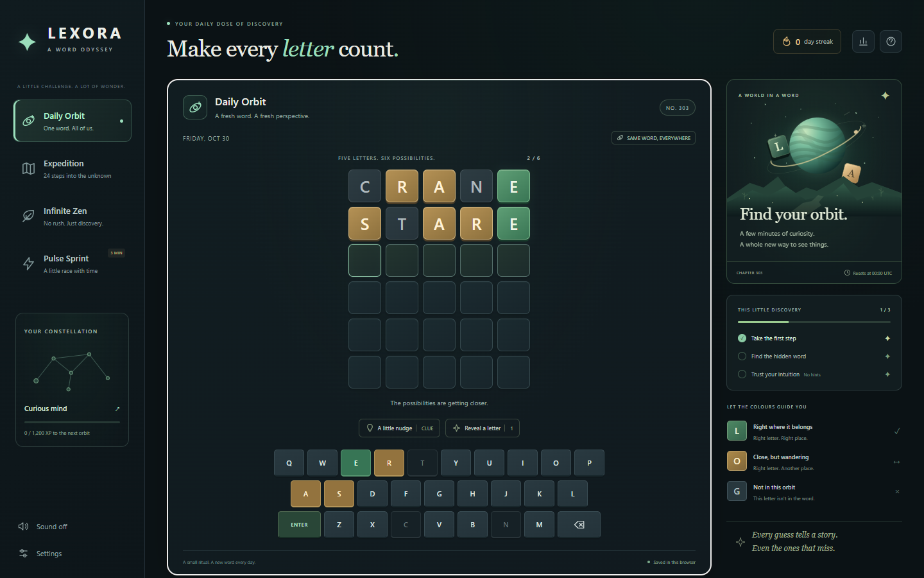Click the gold O legend swatch
The width and height of the screenshot is (924, 578).
(737, 461)
